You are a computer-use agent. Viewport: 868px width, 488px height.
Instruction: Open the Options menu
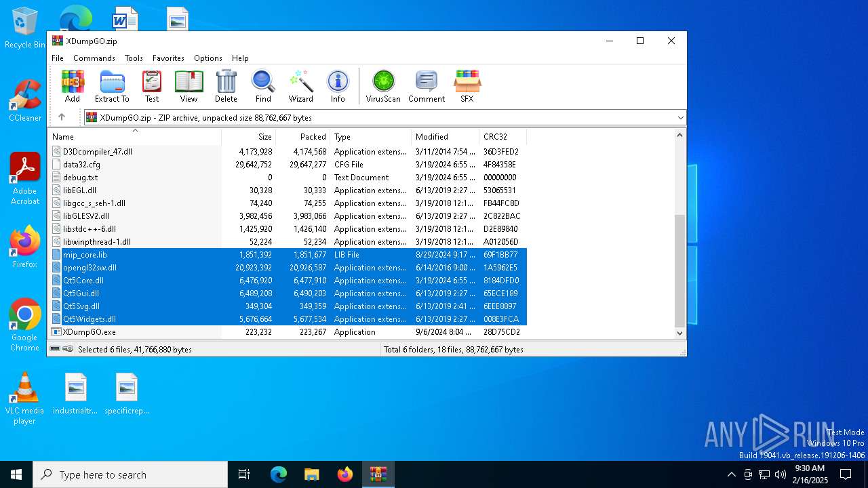pyautogui.click(x=208, y=58)
